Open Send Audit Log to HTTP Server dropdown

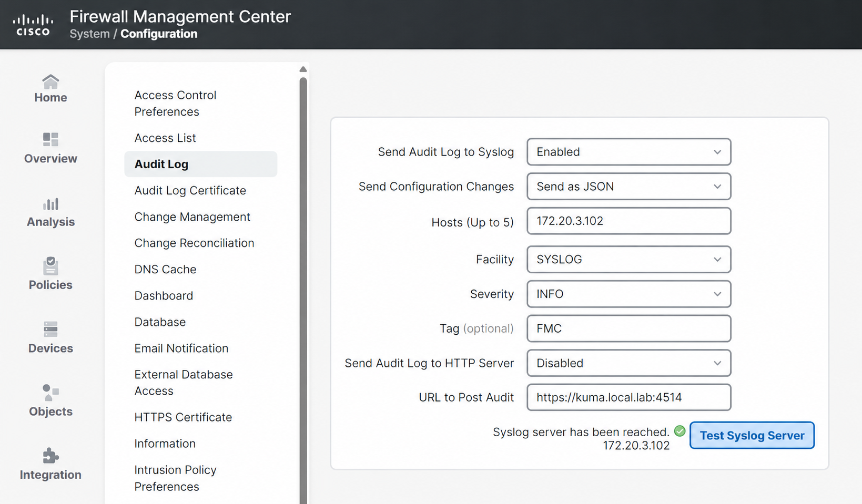click(x=628, y=363)
